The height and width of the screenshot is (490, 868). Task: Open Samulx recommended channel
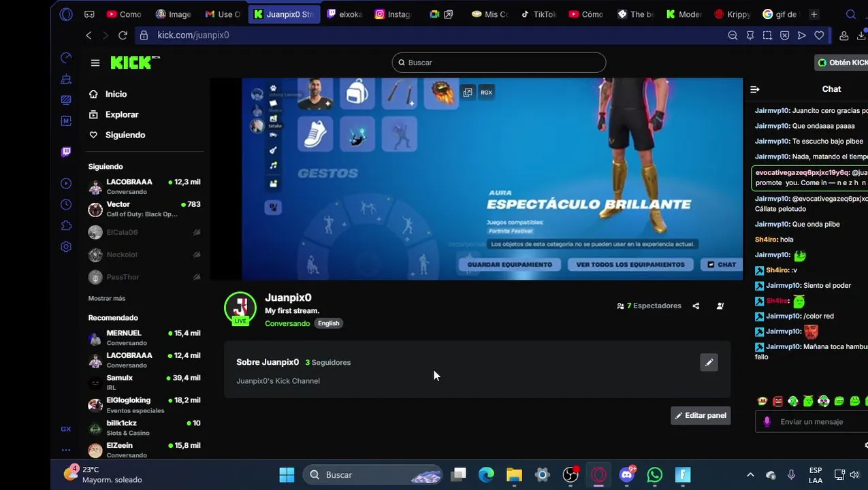click(x=144, y=382)
